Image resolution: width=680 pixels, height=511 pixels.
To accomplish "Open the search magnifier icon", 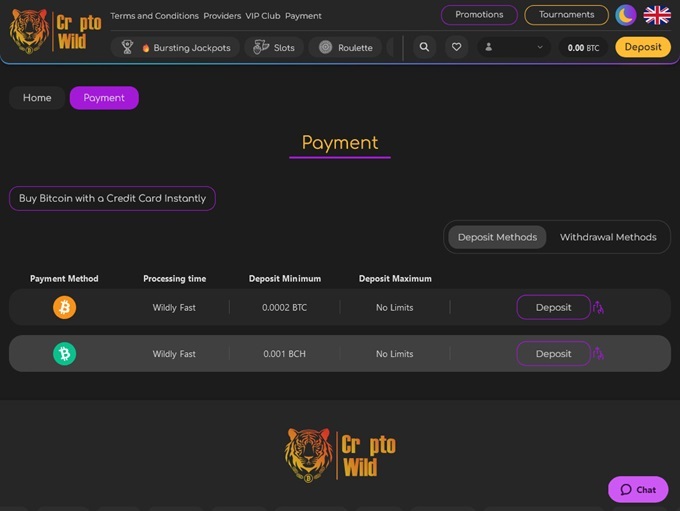I will pos(424,47).
